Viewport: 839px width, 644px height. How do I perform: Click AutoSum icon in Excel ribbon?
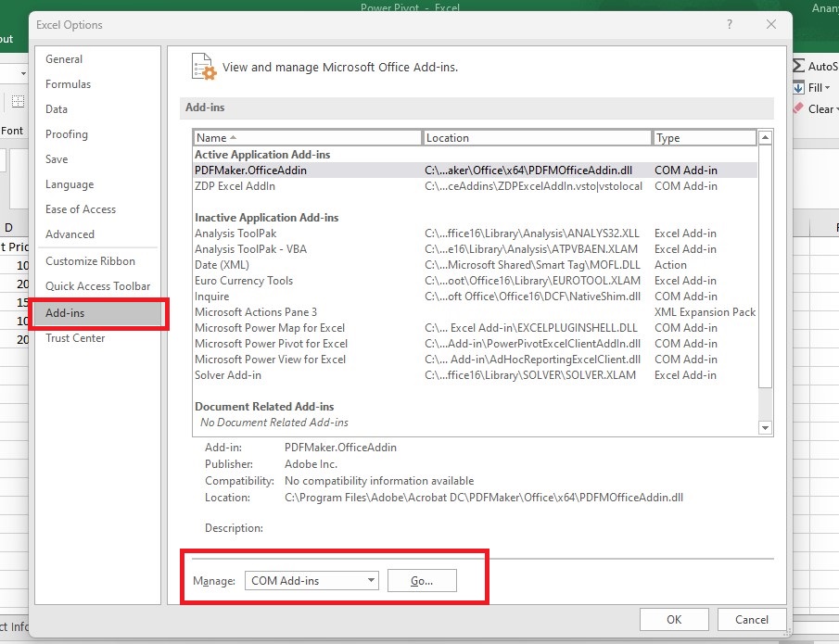798,66
